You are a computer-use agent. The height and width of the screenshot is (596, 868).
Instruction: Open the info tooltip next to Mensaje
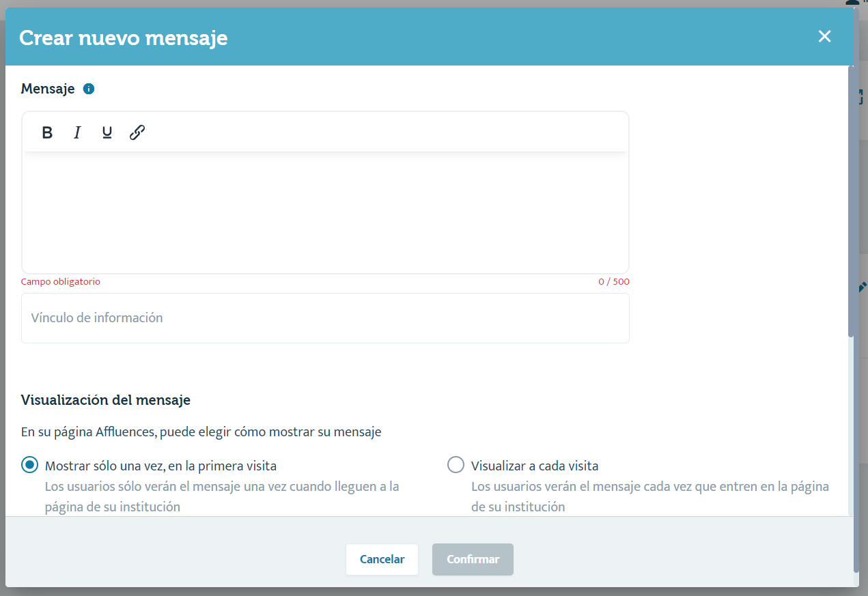point(88,89)
